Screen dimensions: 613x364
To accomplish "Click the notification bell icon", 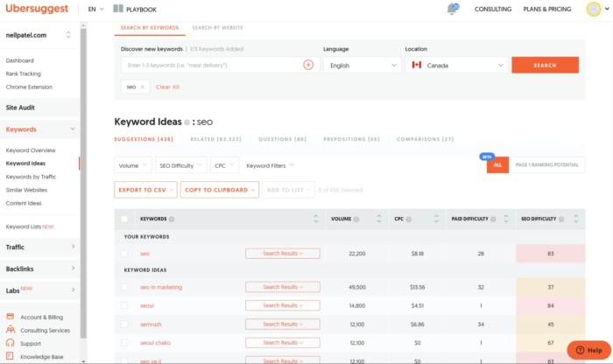I will 452,9.
